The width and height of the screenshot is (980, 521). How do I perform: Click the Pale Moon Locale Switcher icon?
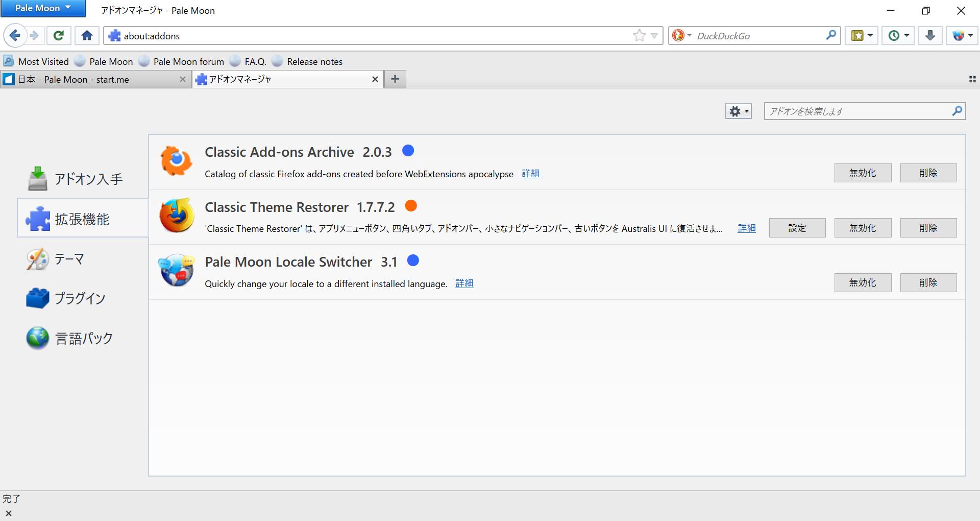(177, 270)
